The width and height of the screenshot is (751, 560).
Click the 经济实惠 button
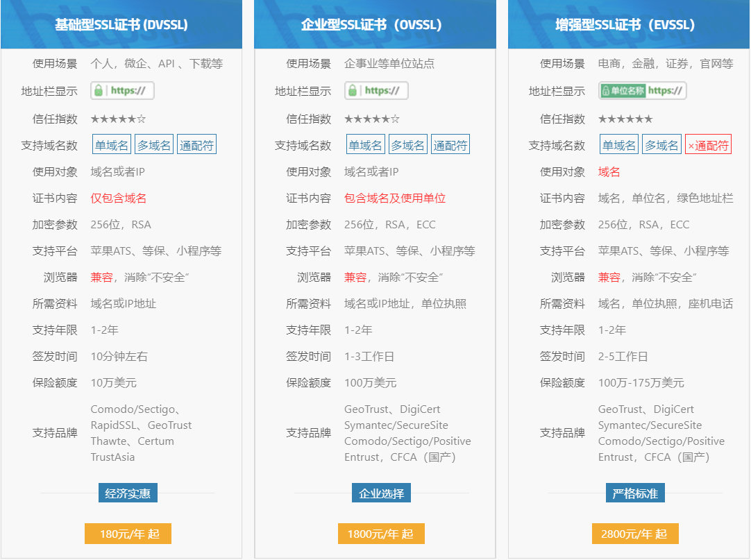(x=128, y=492)
